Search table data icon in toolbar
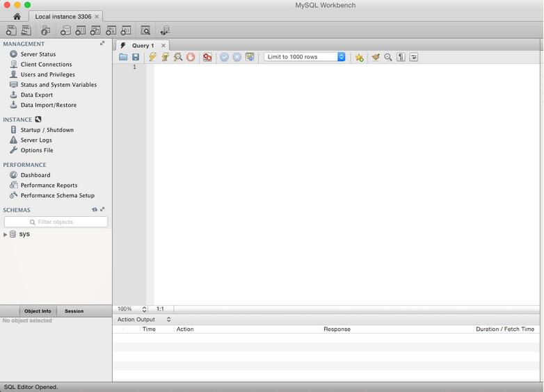This screenshot has height=392, width=544. [145, 31]
